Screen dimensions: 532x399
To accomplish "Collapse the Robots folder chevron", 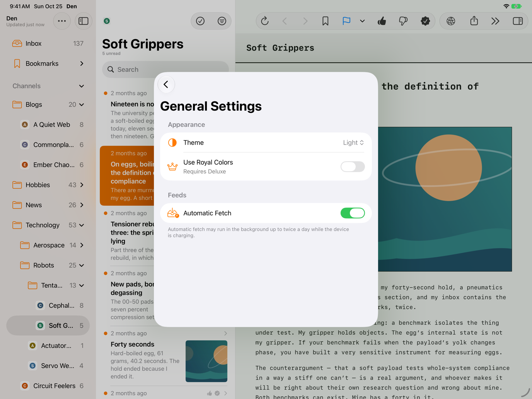I will pos(82,265).
